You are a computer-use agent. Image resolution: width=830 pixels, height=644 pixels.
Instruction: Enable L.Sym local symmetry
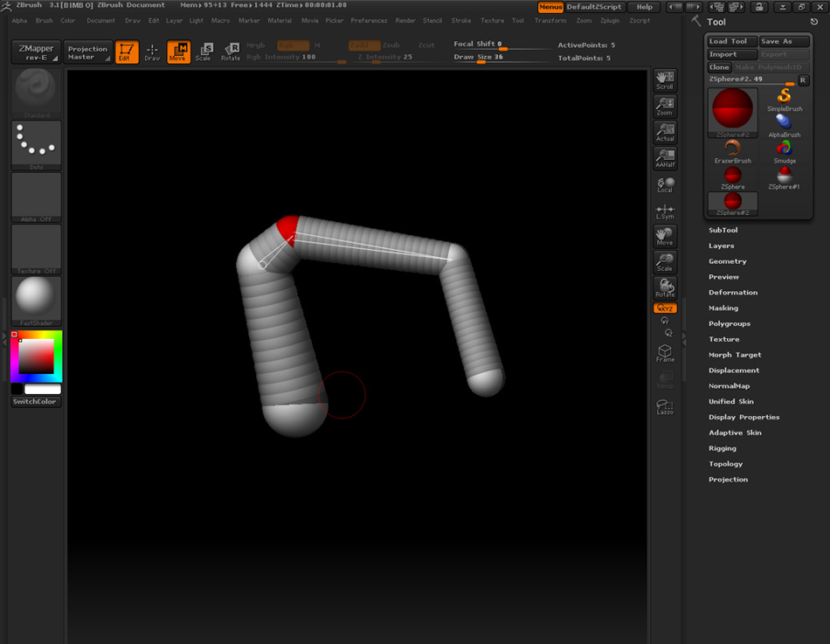pyautogui.click(x=665, y=211)
